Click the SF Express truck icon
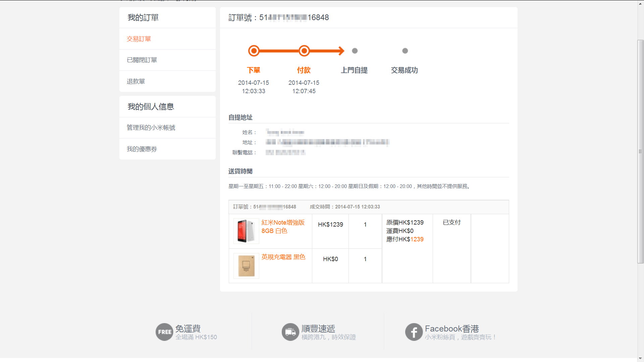This screenshot has height=362, width=644. click(x=290, y=332)
